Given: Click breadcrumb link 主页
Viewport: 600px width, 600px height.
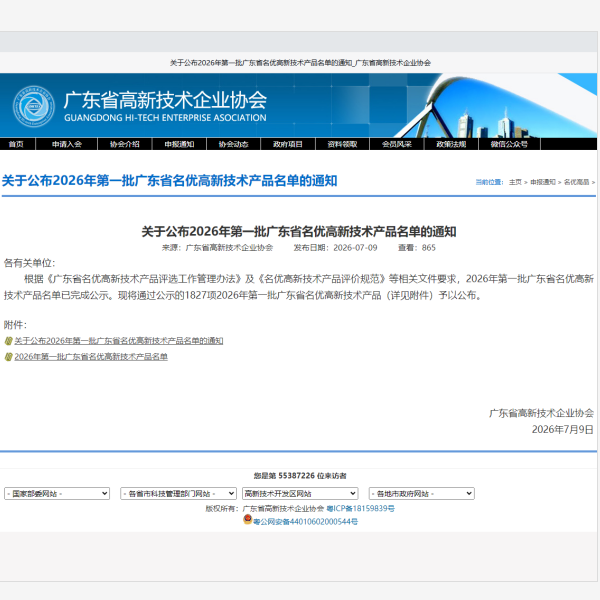Looking at the screenshot, I should point(515,182).
